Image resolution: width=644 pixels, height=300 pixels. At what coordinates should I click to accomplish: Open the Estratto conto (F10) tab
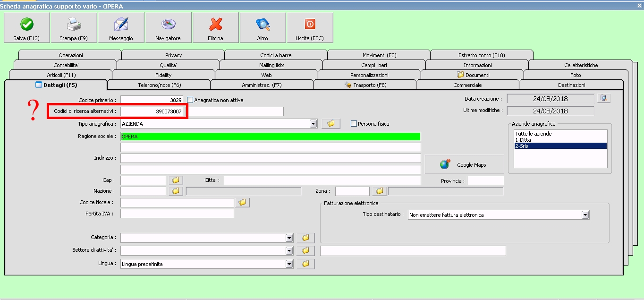pyautogui.click(x=482, y=55)
